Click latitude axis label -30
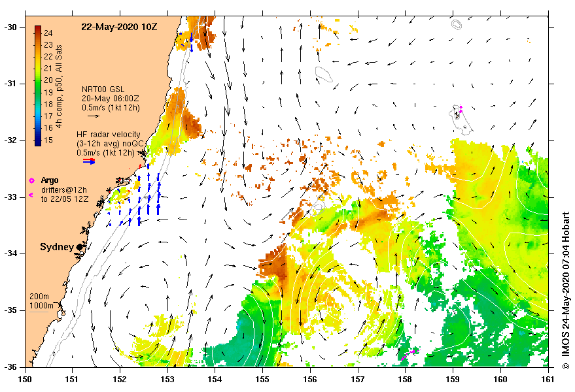 coord(10,27)
